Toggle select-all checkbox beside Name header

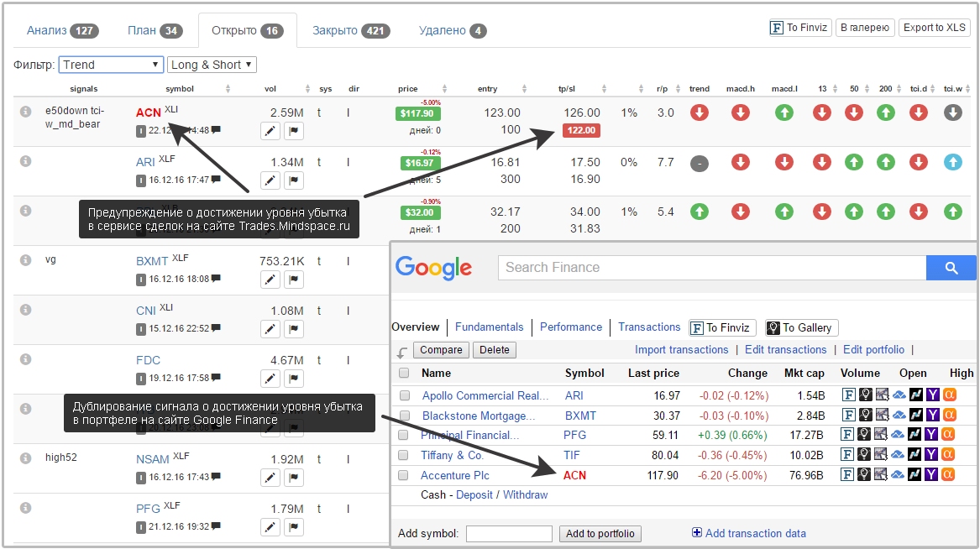(404, 373)
